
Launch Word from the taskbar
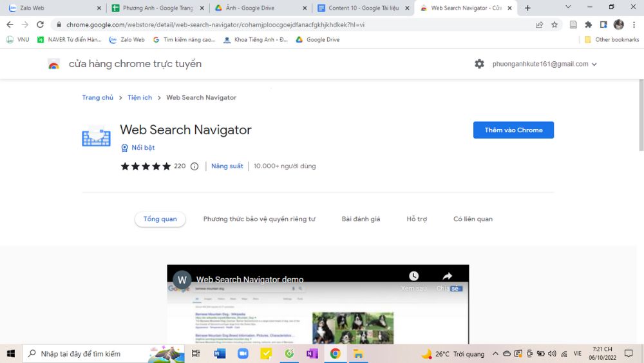[x=220, y=353]
